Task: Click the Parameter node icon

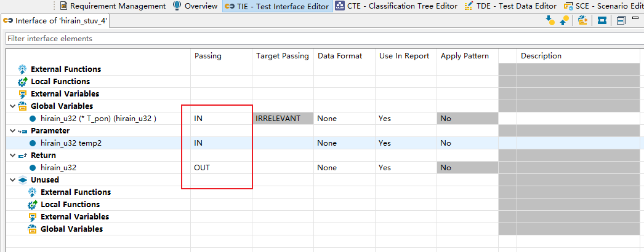Action: [x=23, y=131]
